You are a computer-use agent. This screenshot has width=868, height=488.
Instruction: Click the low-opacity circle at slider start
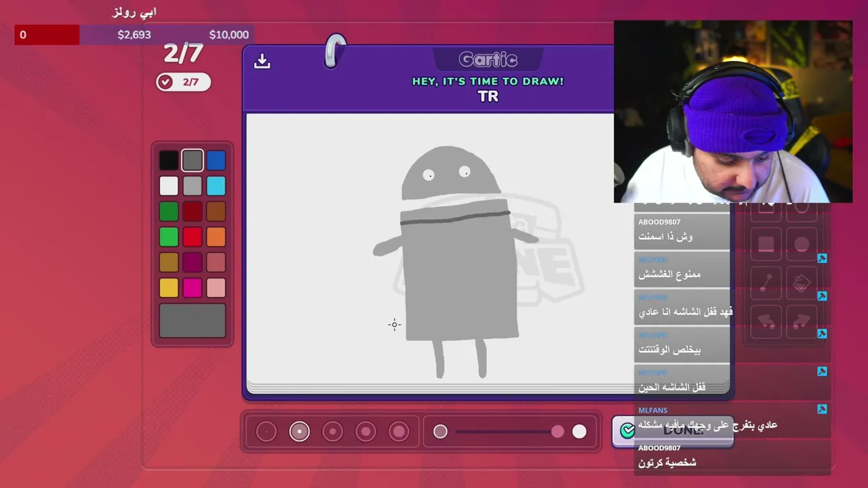(440, 431)
